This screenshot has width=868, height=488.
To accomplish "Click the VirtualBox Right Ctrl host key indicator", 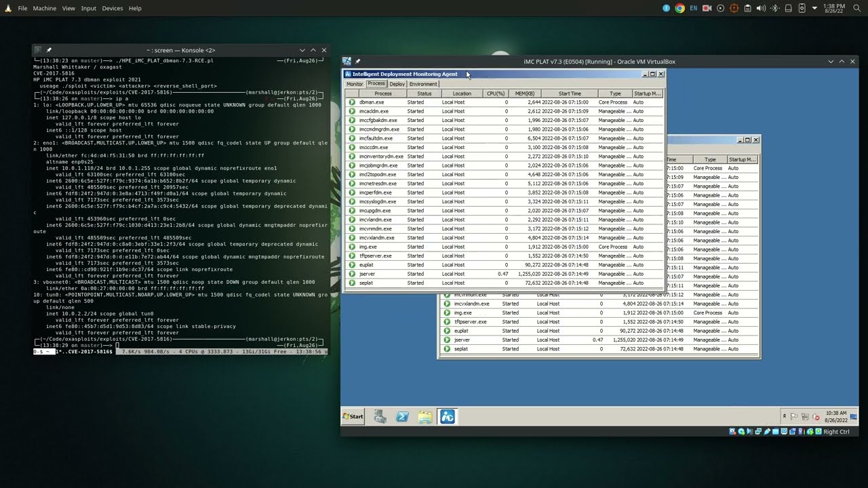I will [x=835, y=432].
